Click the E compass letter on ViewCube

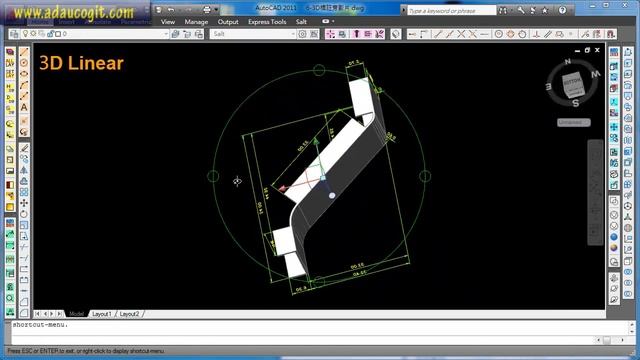pyautogui.click(x=549, y=87)
